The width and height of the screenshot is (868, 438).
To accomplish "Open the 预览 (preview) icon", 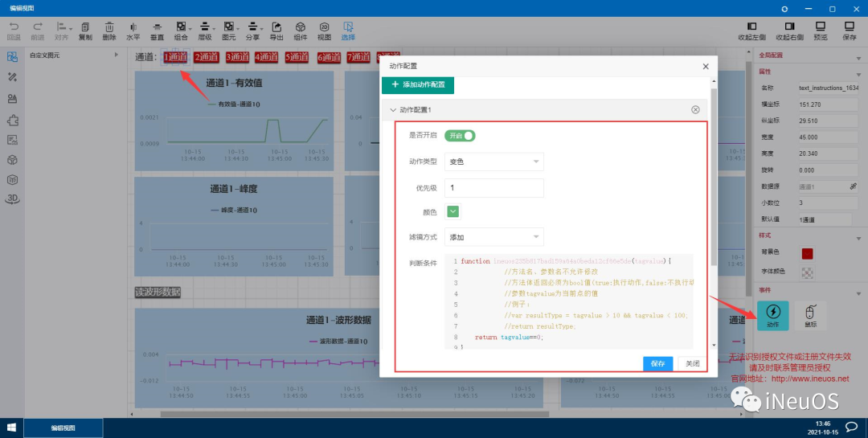I will (x=821, y=31).
